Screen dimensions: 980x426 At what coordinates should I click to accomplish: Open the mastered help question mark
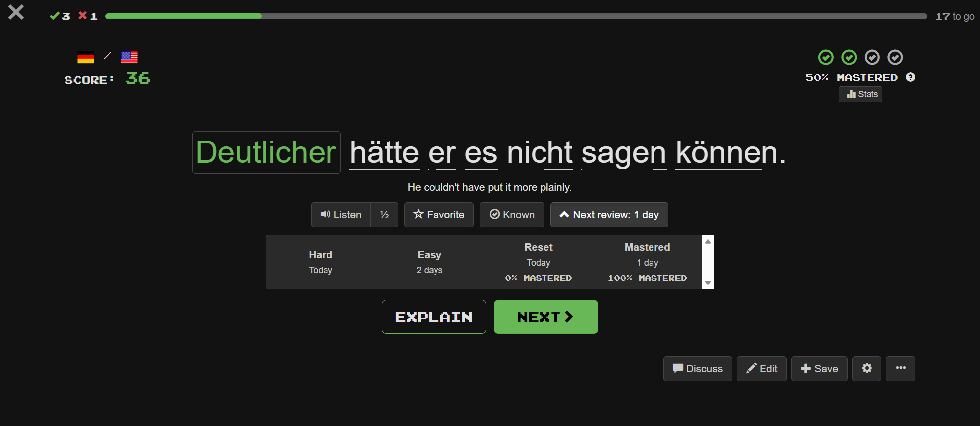(x=910, y=77)
